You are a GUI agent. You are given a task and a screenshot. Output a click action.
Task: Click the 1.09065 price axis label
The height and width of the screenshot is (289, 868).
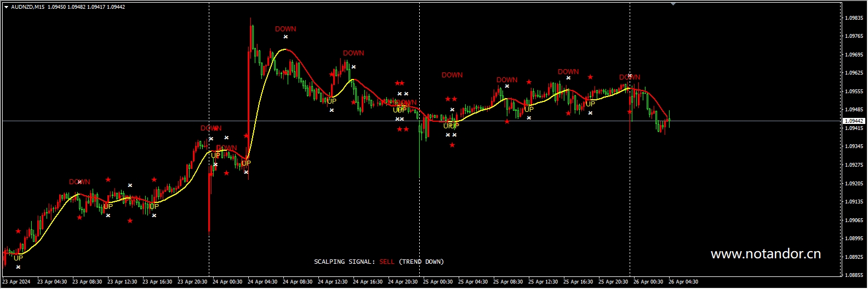click(854, 220)
